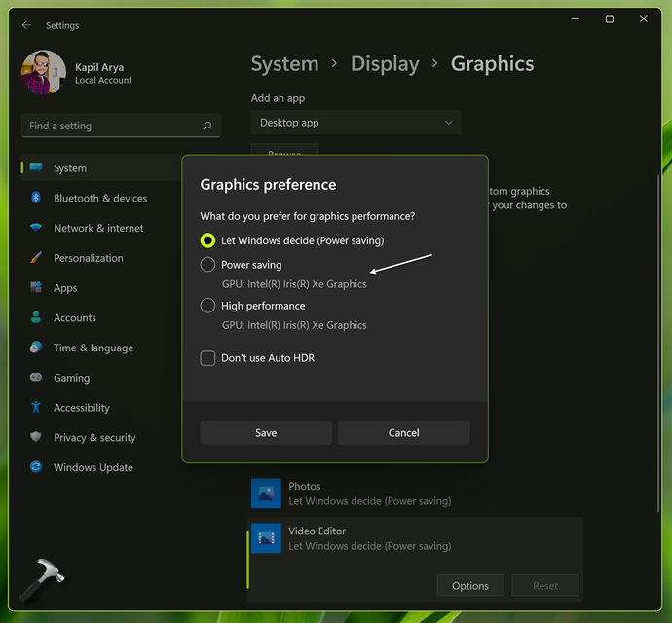This screenshot has width=672, height=623.
Task: Click the Bluetooth & devices icon
Action: (x=36, y=198)
